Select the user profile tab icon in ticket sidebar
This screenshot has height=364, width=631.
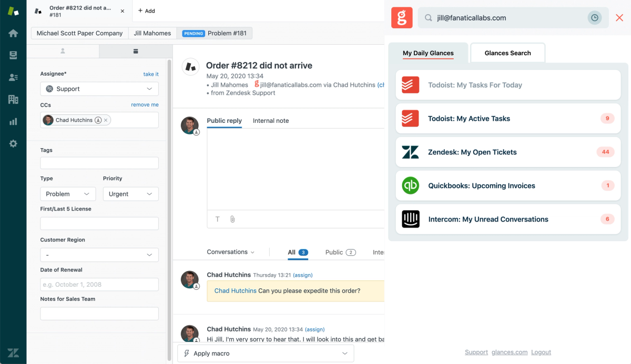point(63,51)
